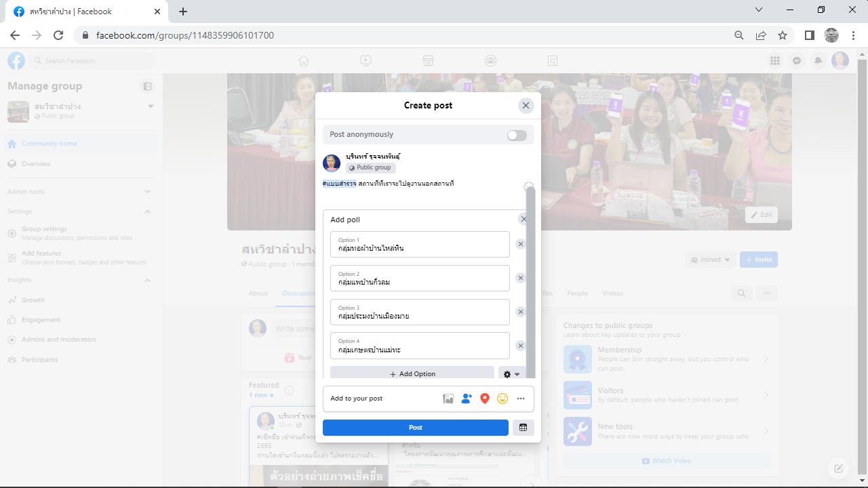Switch to the People tab

pos(578,293)
